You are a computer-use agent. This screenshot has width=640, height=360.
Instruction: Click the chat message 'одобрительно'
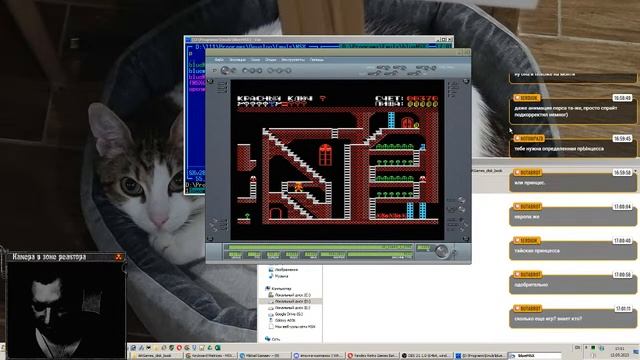(x=572, y=284)
